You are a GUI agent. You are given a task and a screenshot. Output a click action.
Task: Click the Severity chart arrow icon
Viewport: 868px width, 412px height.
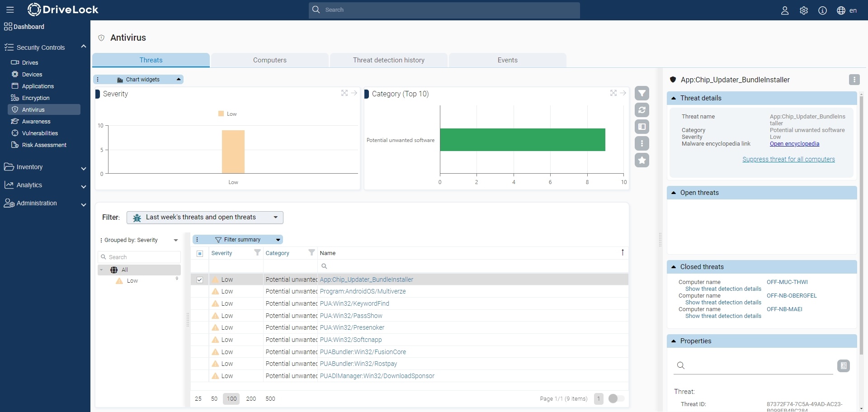click(x=354, y=93)
